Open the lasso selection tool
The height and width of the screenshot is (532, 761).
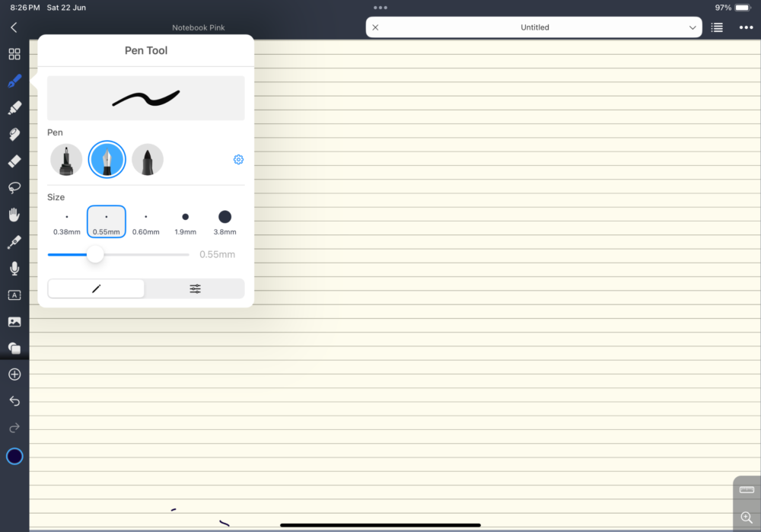coord(14,187)
